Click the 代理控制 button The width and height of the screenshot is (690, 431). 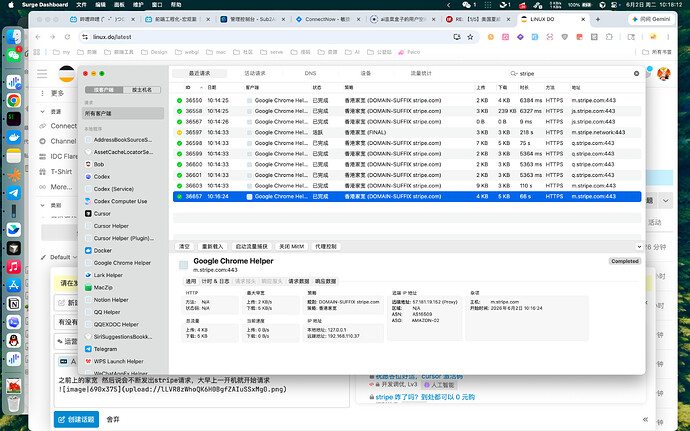coord(326,247)
